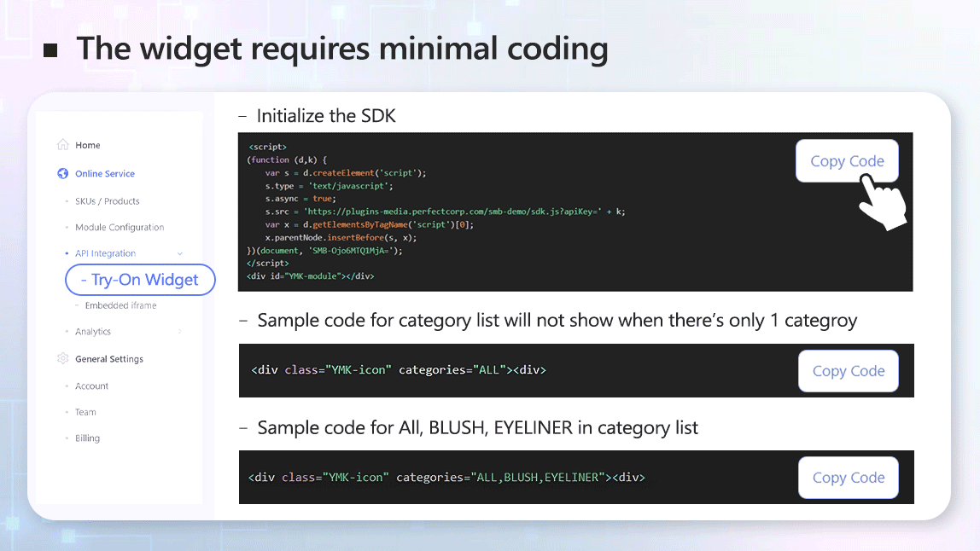Click inside the SDK script code block
The height and width of the screenshot is (551, 980).
(512, 213)
